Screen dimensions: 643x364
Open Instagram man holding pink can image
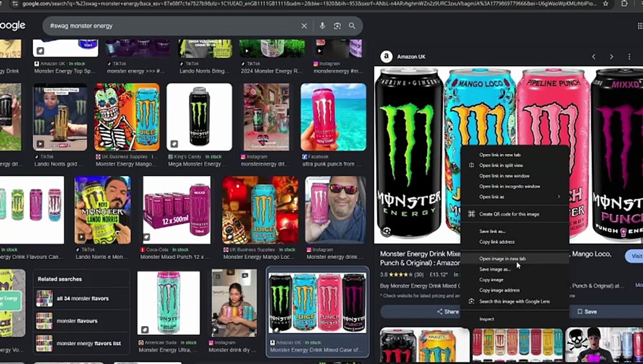(336, 210)
